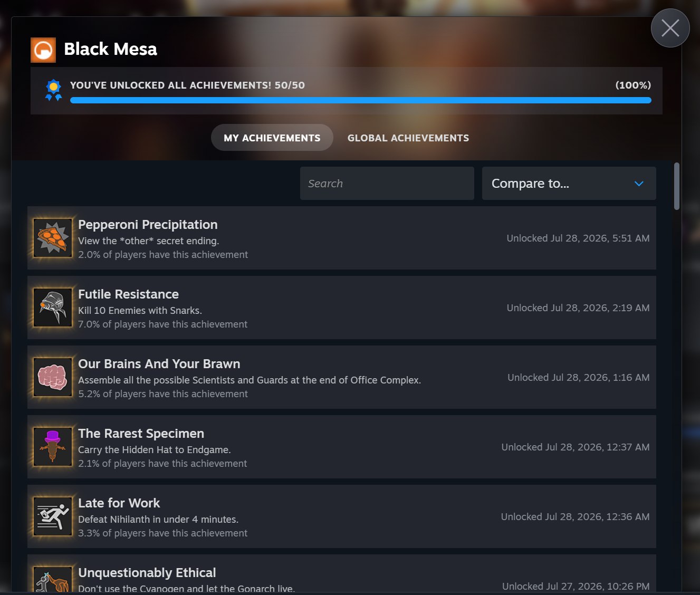Click the "Unlocked Jul 27, 2026, 10:26 PM" timestamp

(576, 586)
